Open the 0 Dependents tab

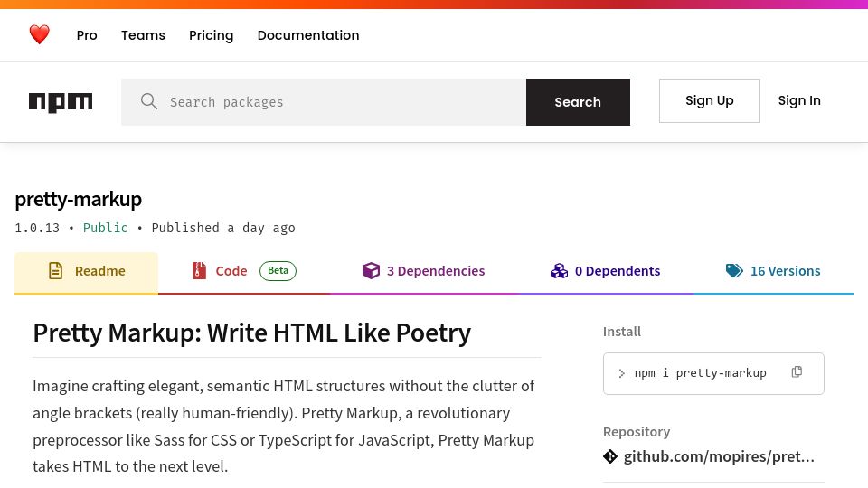point(605,272)
